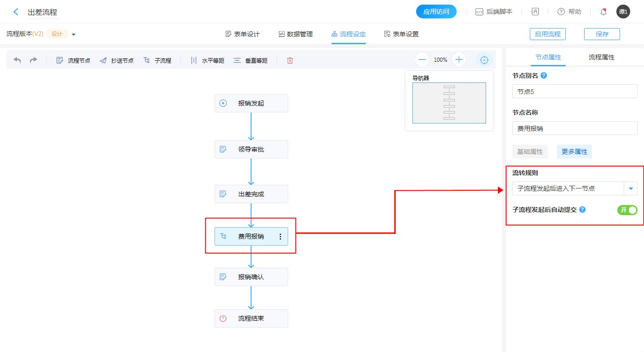This screenshot has height=352, width=644.
Task: Expand the 流转规则 dropdown
Action: (x=630, y=188)
